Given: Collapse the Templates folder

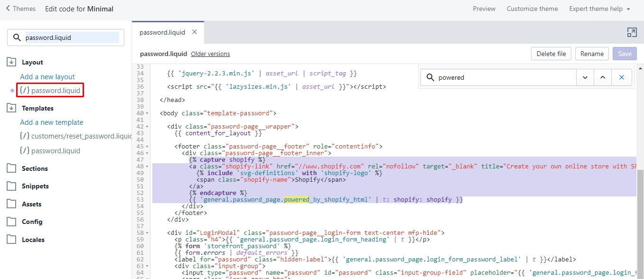Looking at the screenshot, I should (11, 108).
